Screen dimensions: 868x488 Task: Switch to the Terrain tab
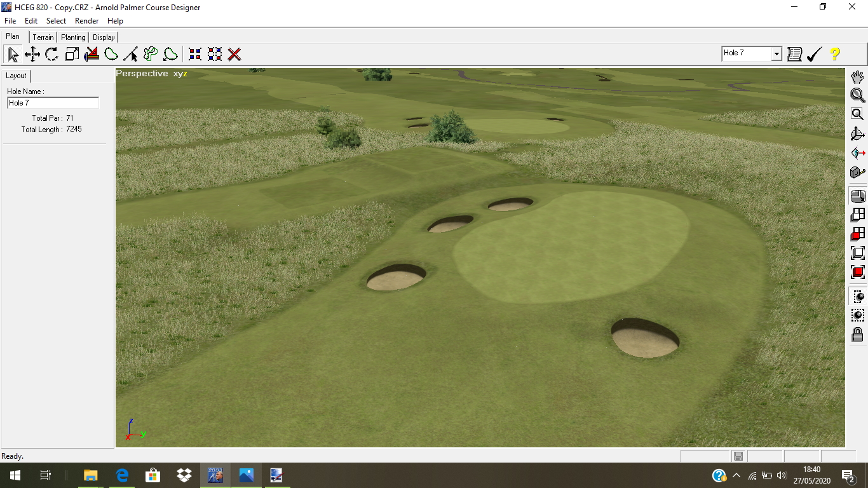(44, 37)
